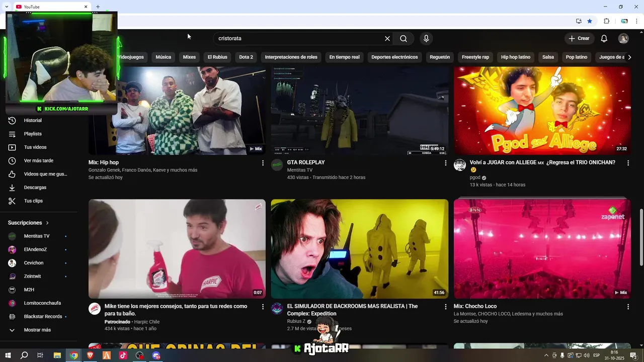Select the Pop latino filter chip
Viewport: 644px width, 362px height.
click(x=577, y=57)
